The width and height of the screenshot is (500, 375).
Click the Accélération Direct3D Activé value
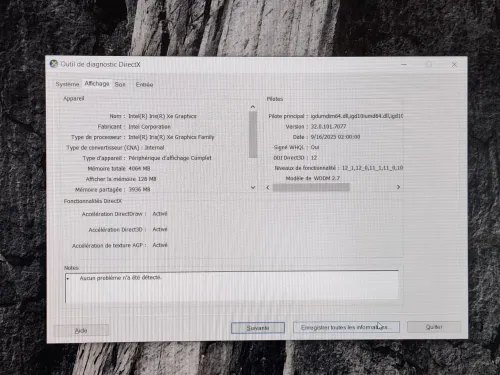point(160,229)
